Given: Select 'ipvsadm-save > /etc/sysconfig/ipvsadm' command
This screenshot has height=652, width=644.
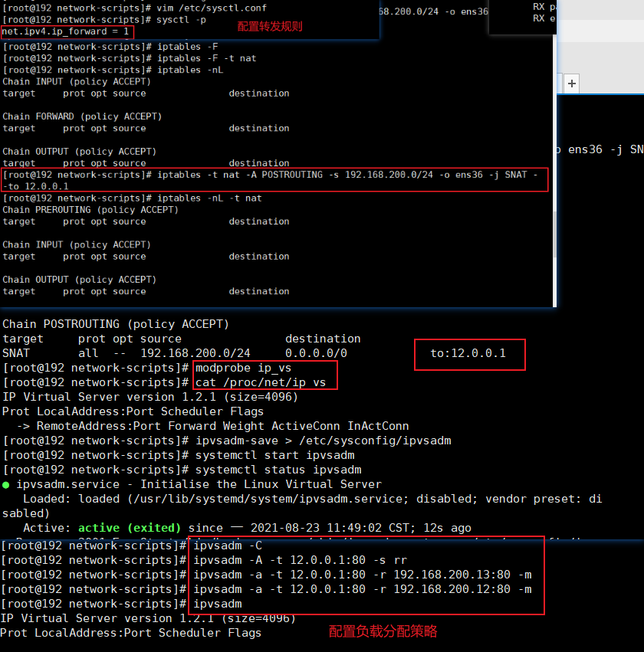Looking at the screenshot, I should pyautogui.click(x=324, y=441).
